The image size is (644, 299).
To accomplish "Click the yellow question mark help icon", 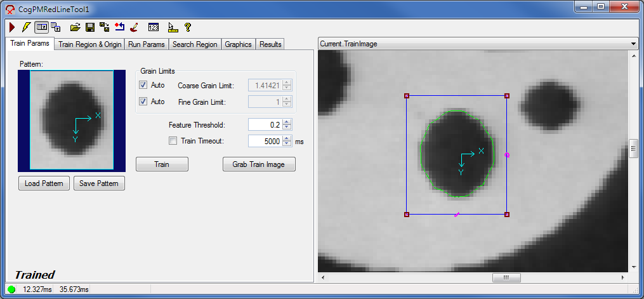I will point(188,27).
